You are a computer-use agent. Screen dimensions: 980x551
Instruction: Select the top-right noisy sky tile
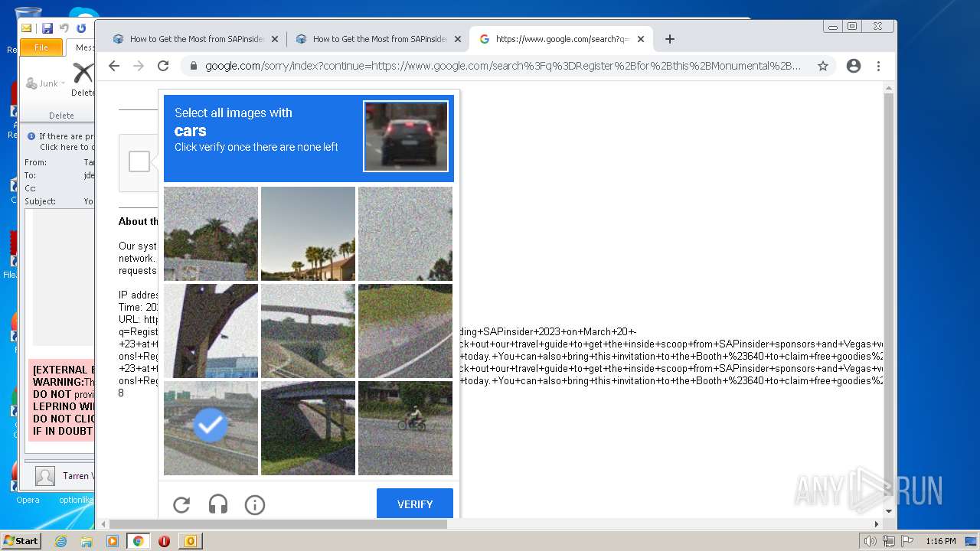coord(405,233)
